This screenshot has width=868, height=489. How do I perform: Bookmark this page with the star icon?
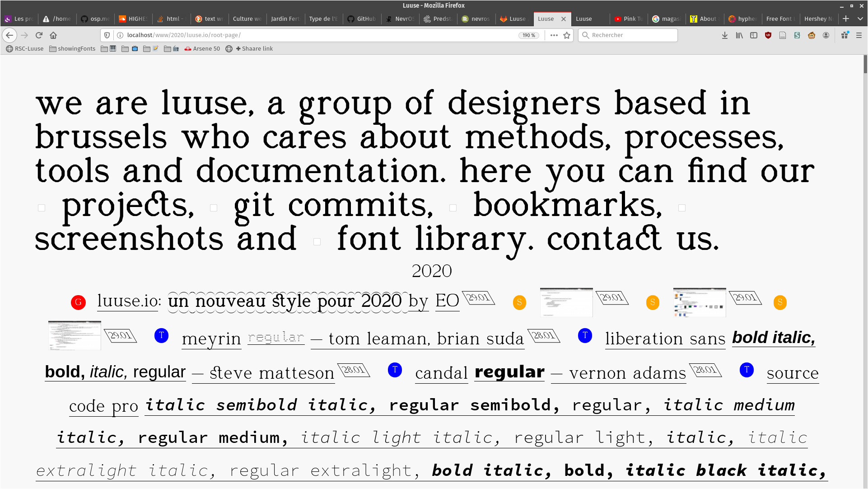point(567,35)
